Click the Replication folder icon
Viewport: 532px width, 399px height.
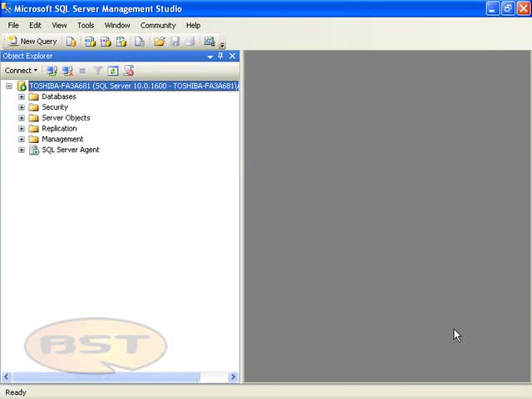pyautogui.click(x=33, y=129)
